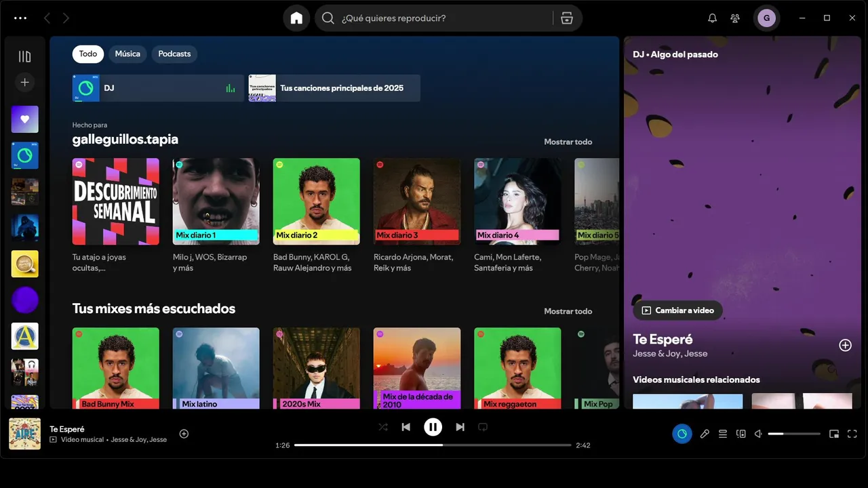The image size is (868, 488).
Task: Open the miniplayer
Action: [834, 434]
